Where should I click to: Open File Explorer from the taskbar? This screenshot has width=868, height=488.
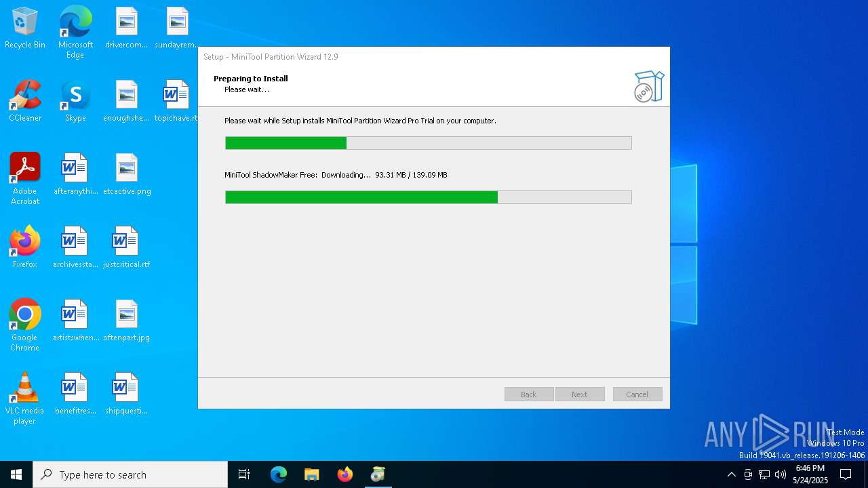point(312,474)
